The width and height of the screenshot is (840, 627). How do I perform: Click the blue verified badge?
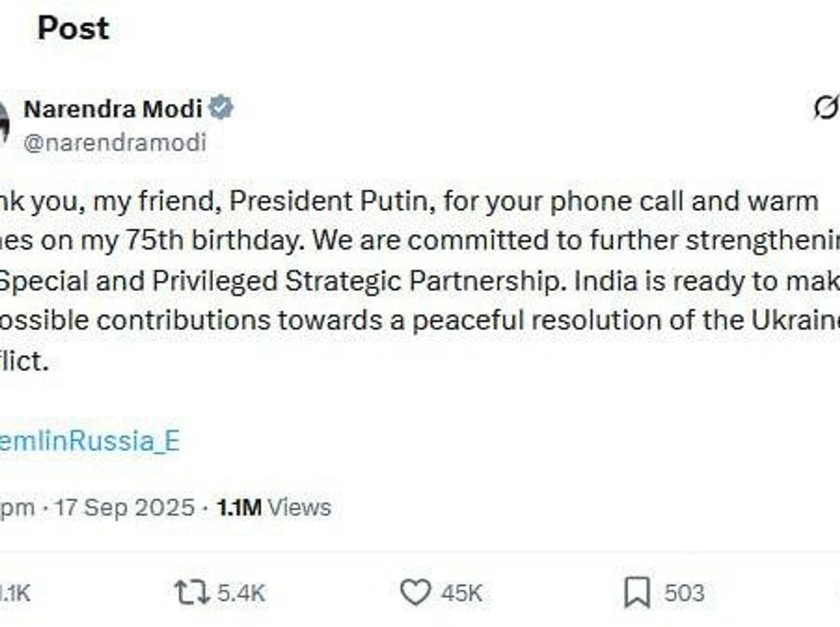[x=221, y=108]
